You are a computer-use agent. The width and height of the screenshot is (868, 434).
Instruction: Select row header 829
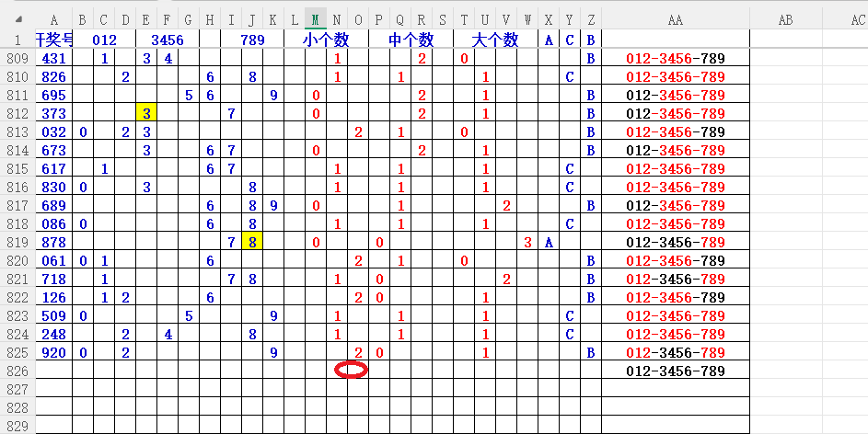[x=17, y=426]
